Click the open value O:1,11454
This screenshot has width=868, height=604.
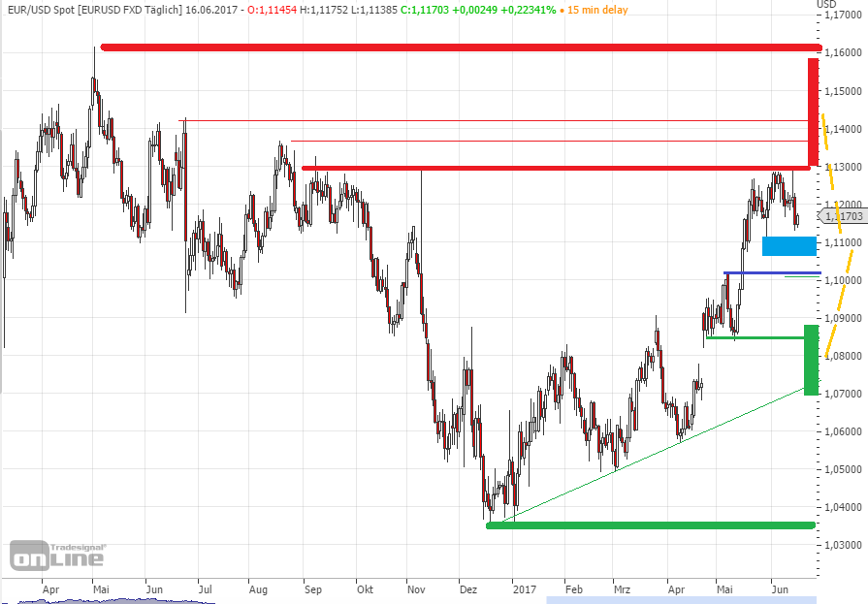click(x=272, y=10)
